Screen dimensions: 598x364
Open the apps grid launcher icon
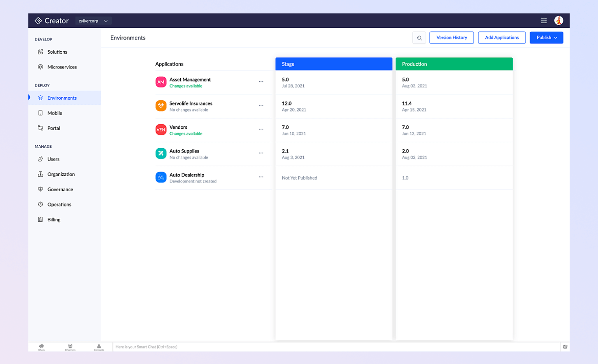click(543, 21)
